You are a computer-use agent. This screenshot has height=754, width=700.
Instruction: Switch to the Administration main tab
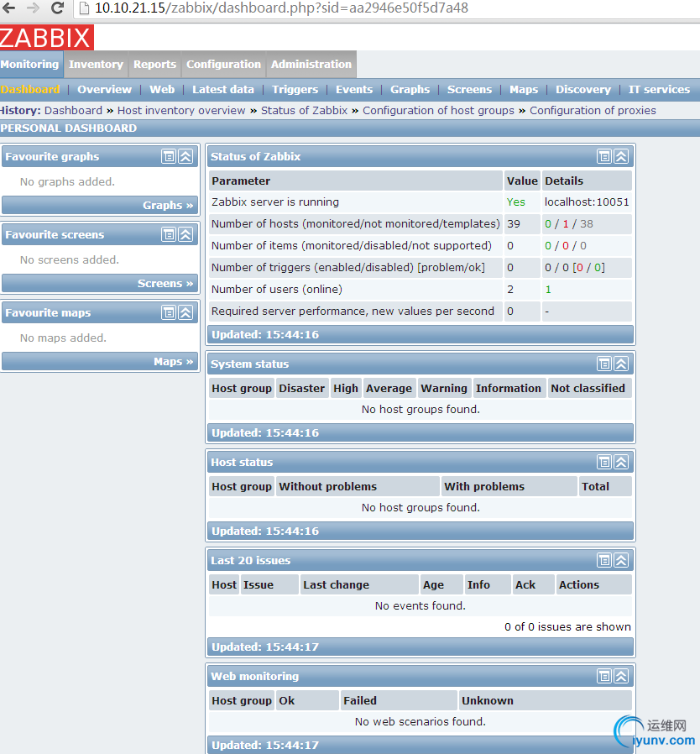pos(311,64)
